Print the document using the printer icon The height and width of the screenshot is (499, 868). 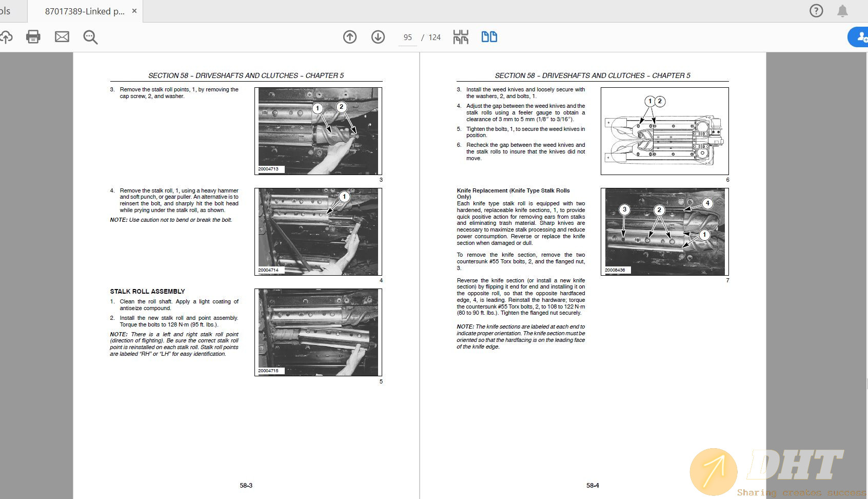(33, 37)
